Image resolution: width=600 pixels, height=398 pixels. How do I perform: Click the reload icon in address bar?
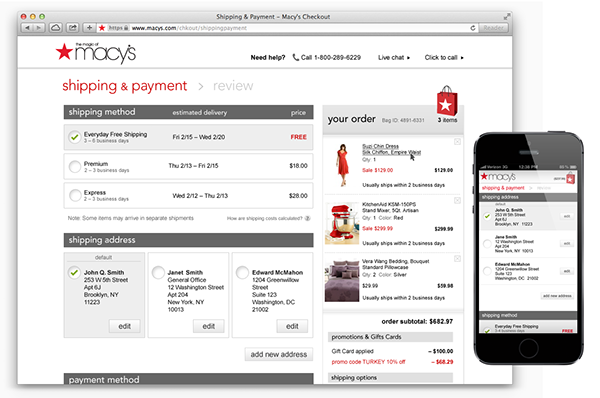coord(473,28)
